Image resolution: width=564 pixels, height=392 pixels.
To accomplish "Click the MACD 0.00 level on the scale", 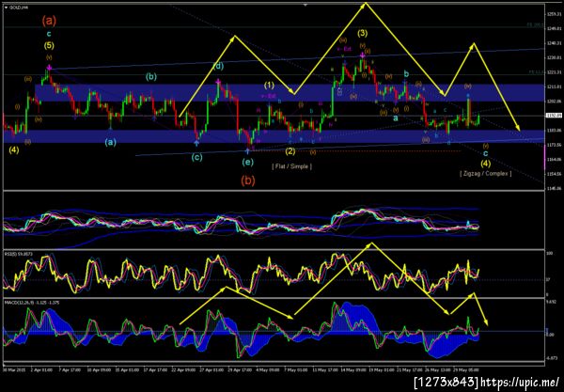I will pyautogui.click(x=550, y=335).
